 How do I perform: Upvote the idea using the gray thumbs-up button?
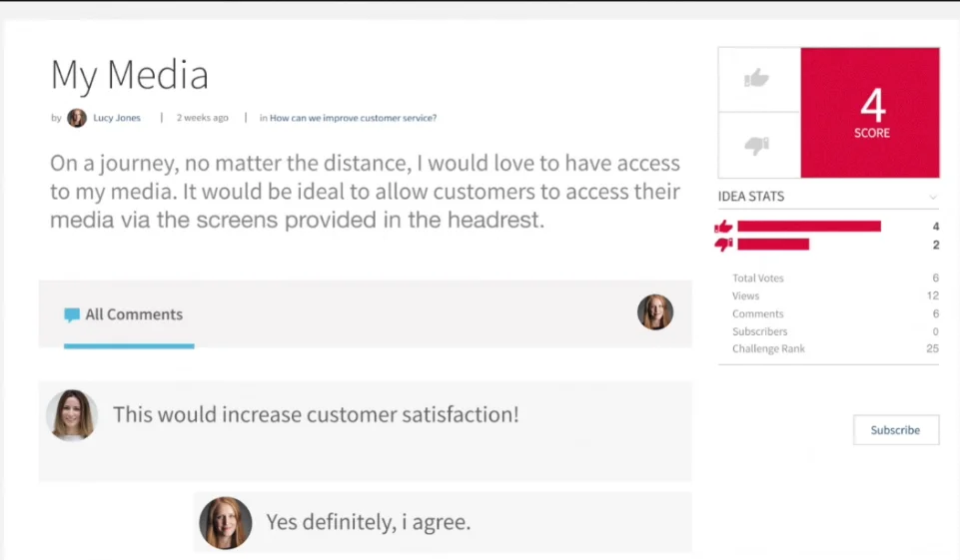tap(758, 78)
